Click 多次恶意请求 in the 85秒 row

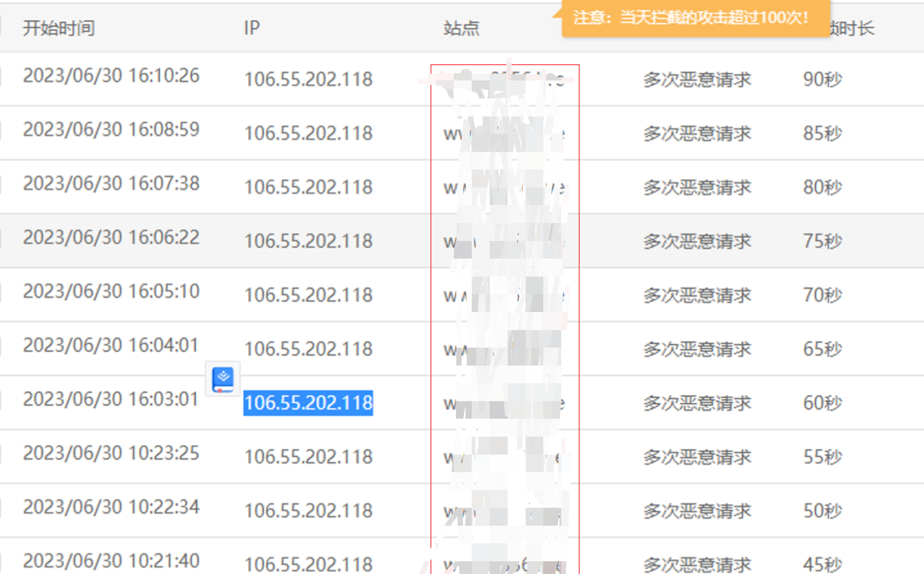click(697, 133)
